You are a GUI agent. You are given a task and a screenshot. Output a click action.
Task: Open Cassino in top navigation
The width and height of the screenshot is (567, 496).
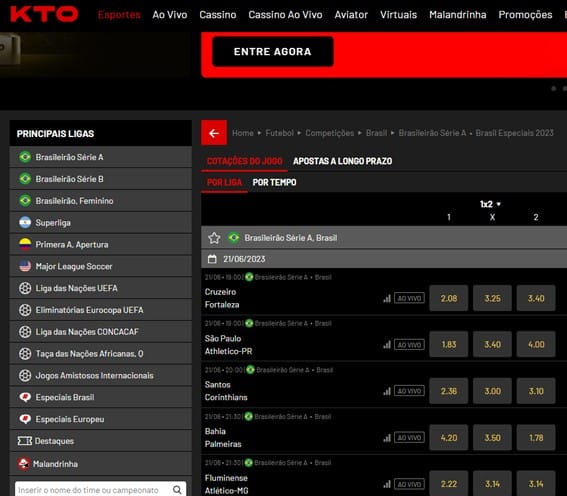(x=218, y=14)
